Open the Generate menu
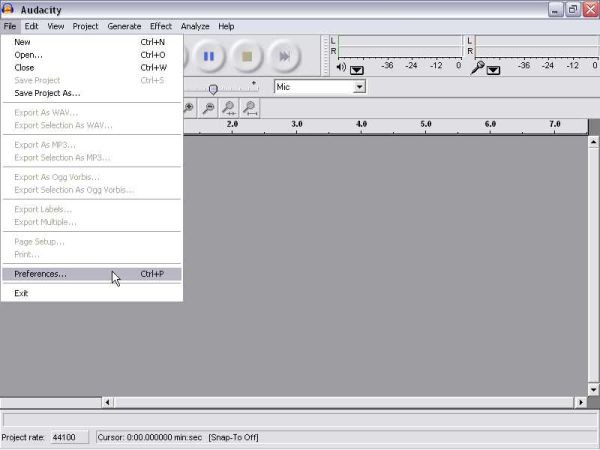Viewport: 600px width, 450px height. point(124,26)
